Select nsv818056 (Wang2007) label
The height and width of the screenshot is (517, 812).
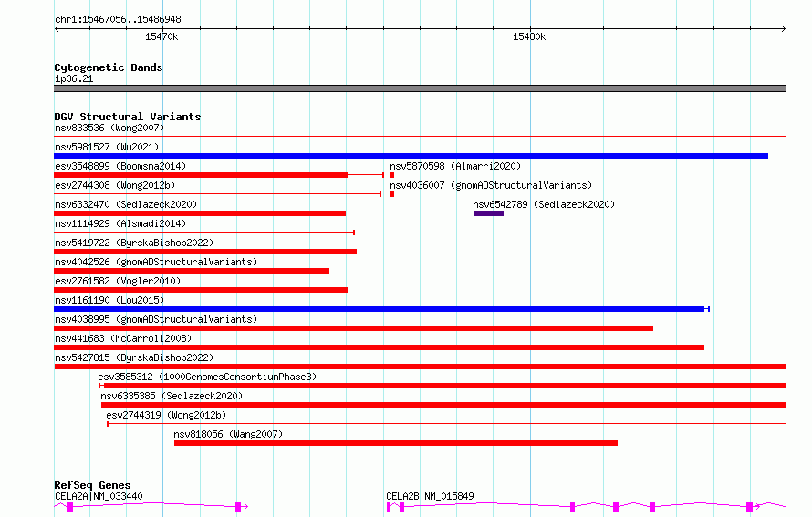point(228,434)
